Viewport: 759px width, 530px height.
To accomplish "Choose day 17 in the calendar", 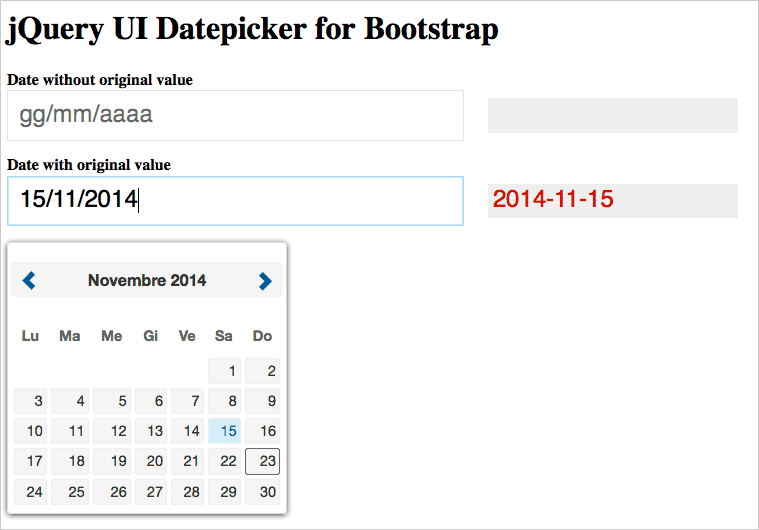I will point(30,461).
